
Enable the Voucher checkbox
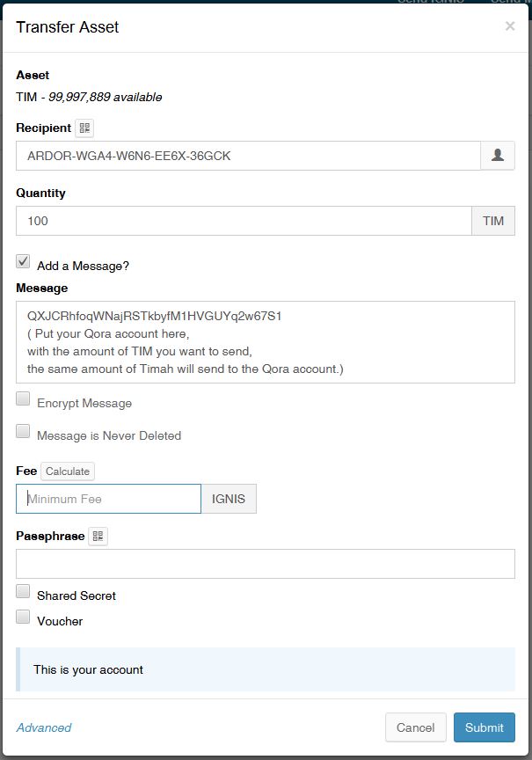(23, 617)
